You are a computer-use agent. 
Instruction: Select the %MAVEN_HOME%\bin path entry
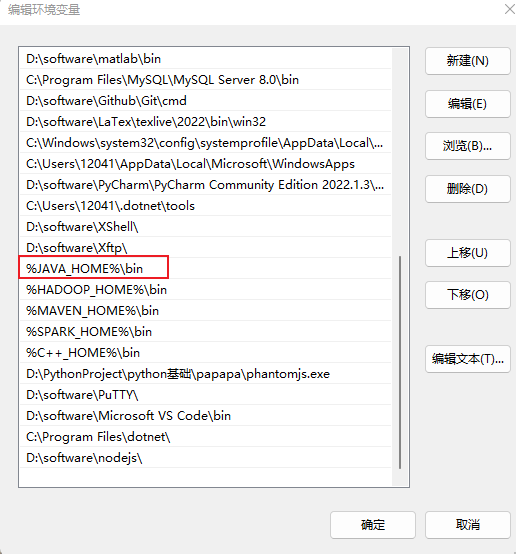pyautogui.click(x=205, y=311)
